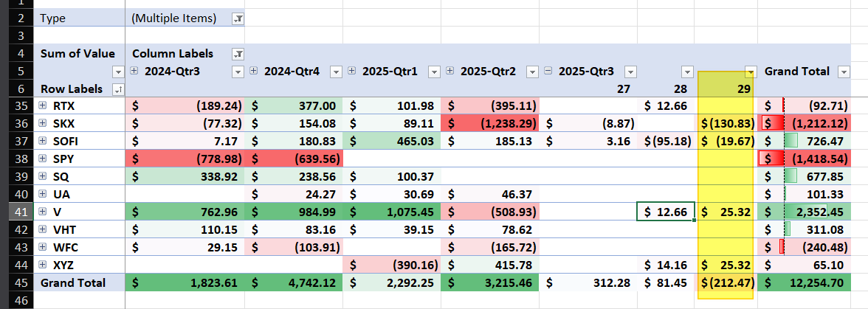
Task: Expand the SQ row
Action: pos(43,177)
